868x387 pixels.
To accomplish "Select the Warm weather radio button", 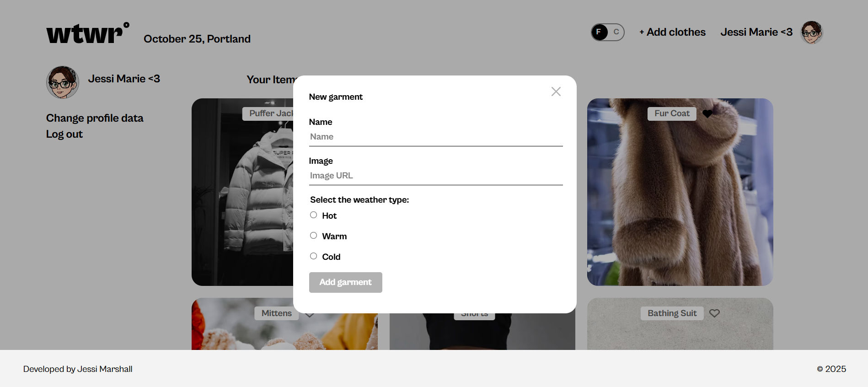I will click(x=313, y=236).
